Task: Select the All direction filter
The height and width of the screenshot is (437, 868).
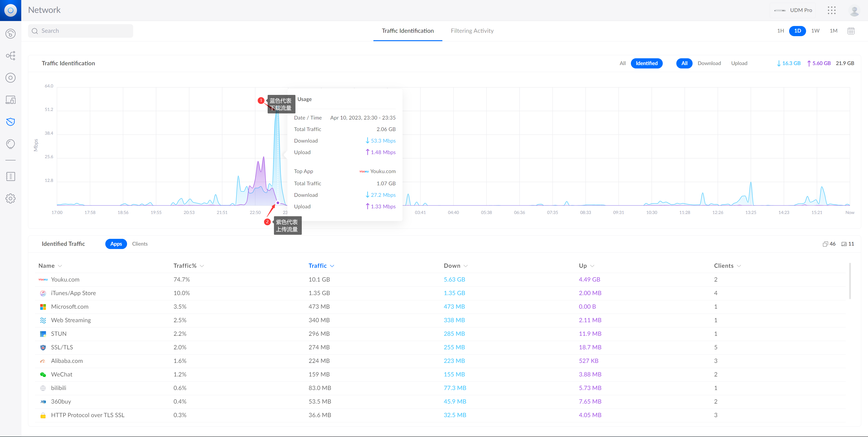Action: (684, 63)
